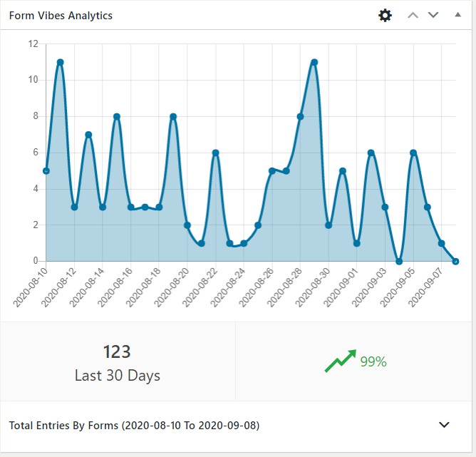The image size is (476, 457).
Task: Select the data point on 2020-08-24
Action: 244,244
